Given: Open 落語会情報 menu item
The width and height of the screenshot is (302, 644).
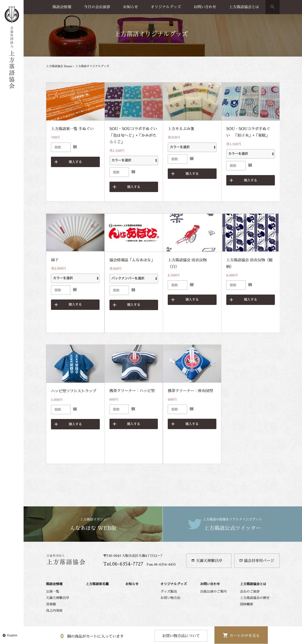Looking at the screenshot, I should tap(62, 7).
